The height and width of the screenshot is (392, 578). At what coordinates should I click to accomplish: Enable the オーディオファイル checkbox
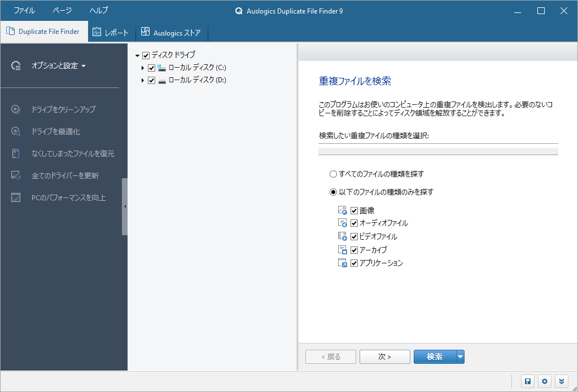[x=354, y=223]
